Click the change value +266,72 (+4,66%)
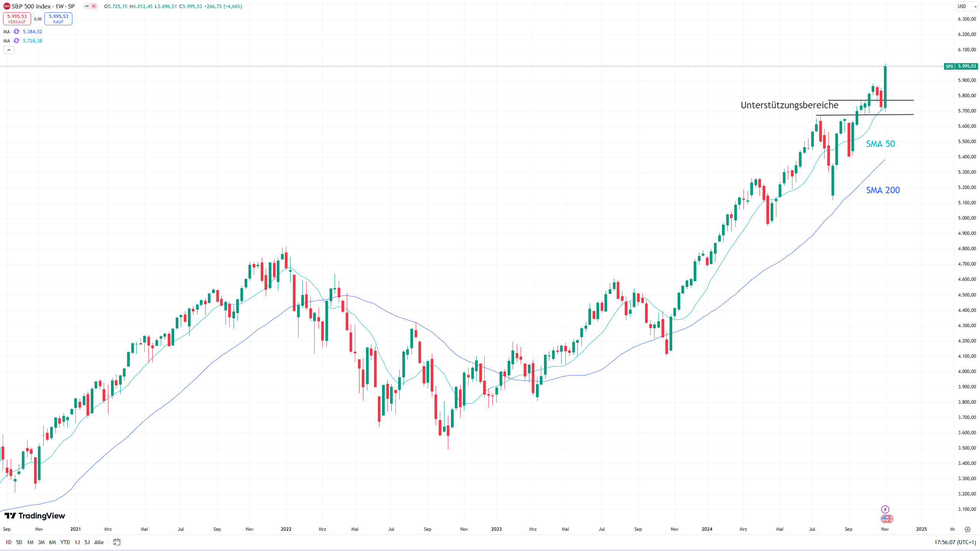 tap(223, 7)
